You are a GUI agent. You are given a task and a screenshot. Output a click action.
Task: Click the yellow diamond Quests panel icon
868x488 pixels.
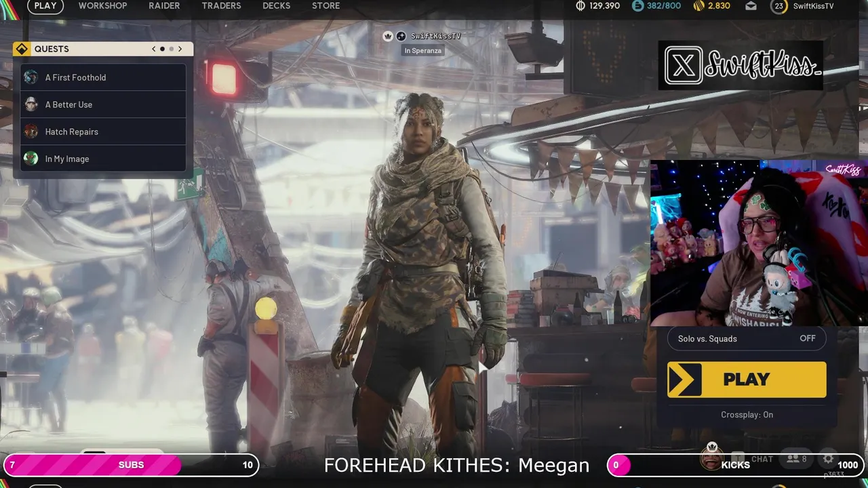(x=22, y=49)
